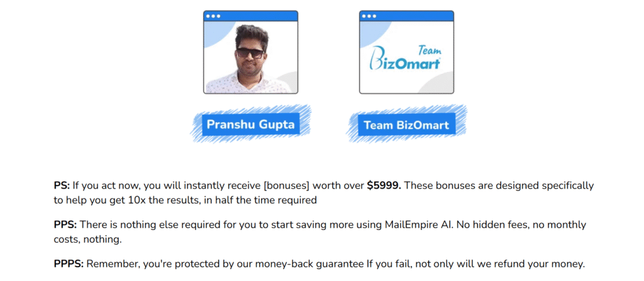Click three dots on Pranshu's photo frame

click(213, 16)
